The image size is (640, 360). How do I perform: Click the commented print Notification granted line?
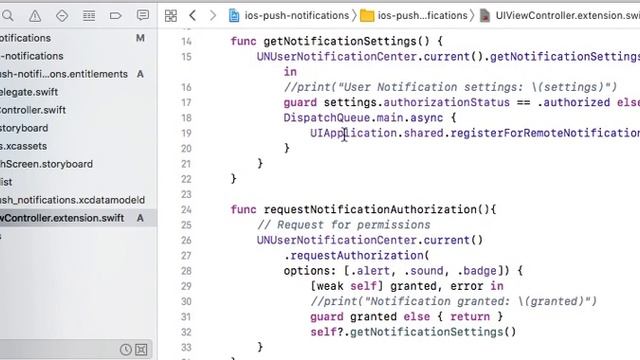(453, 302)
